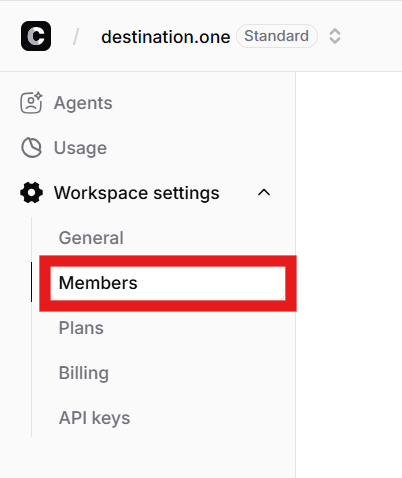The width and height of the screenshot is (402, 478).
Task: Open the Agents page
Action: (83, 103)
